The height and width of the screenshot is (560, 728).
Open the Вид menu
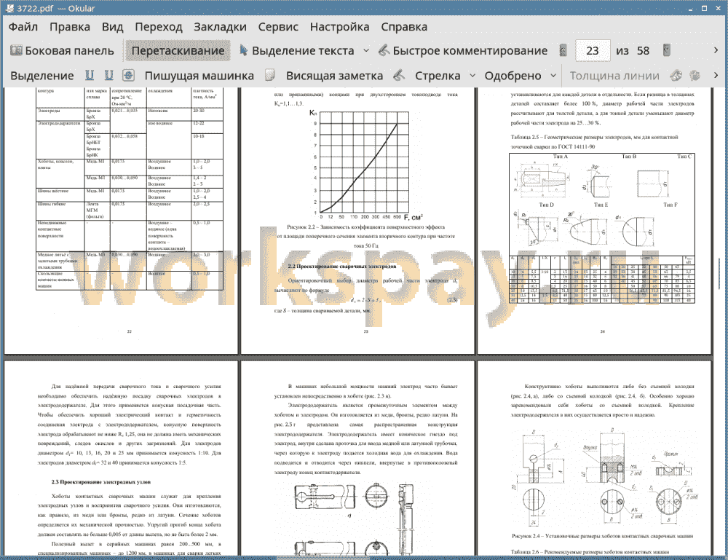tap(112, 27)
